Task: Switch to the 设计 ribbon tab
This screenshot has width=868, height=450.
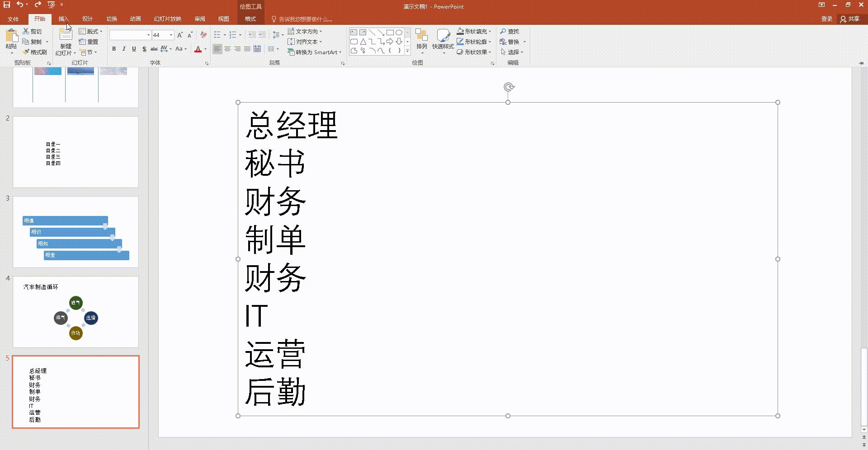Action: (x=87, y=19)
